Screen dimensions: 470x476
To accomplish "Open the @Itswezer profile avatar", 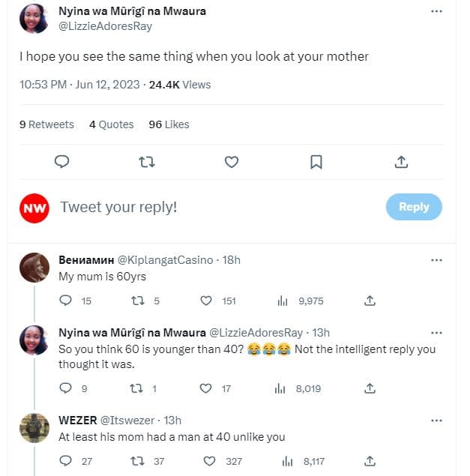I will (x=34, y=428).
